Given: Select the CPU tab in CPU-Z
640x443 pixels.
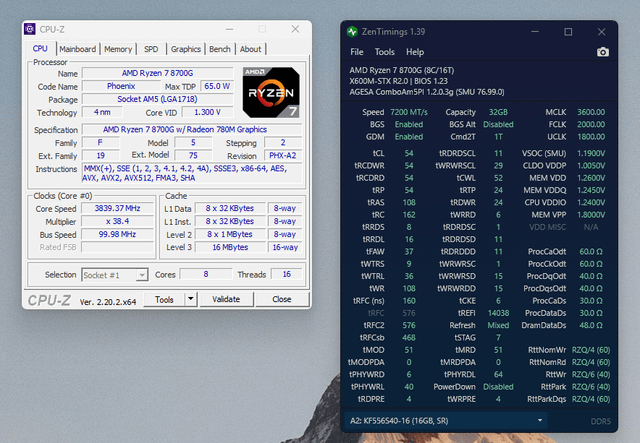Looking at the screenshot, I should tap(40, 49).
